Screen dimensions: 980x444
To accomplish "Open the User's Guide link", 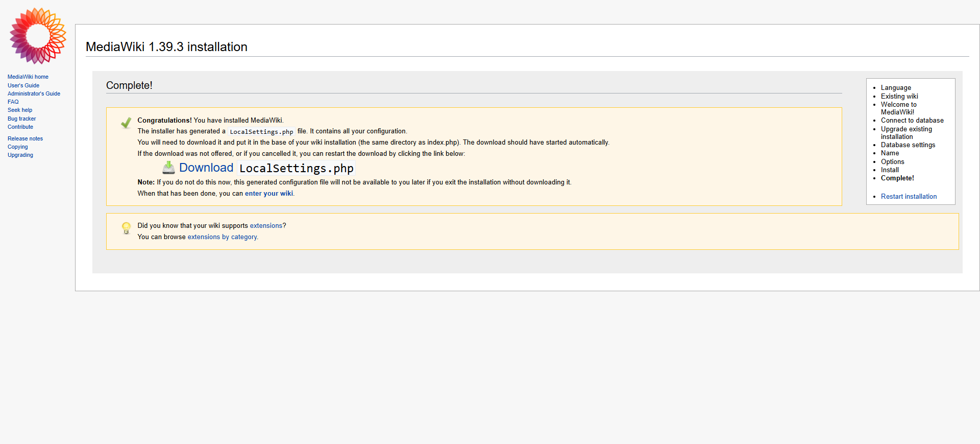I will [x=23, y=85].
